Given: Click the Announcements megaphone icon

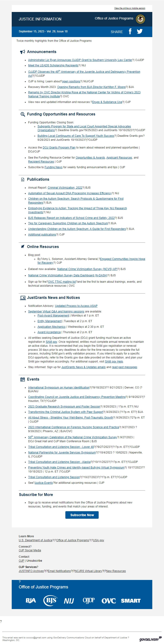Looking at the screenshot, I should (x=22, y=52).
